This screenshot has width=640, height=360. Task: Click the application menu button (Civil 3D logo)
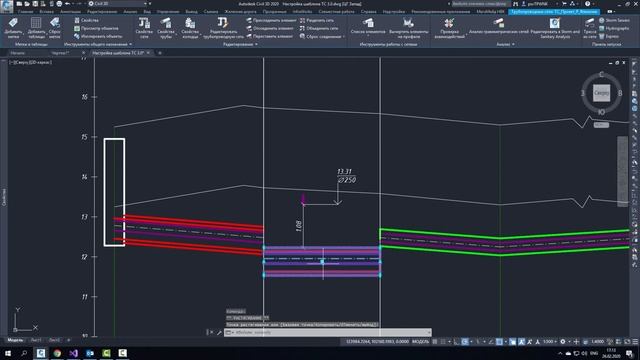pyautogui.click(x=7, y=7)
